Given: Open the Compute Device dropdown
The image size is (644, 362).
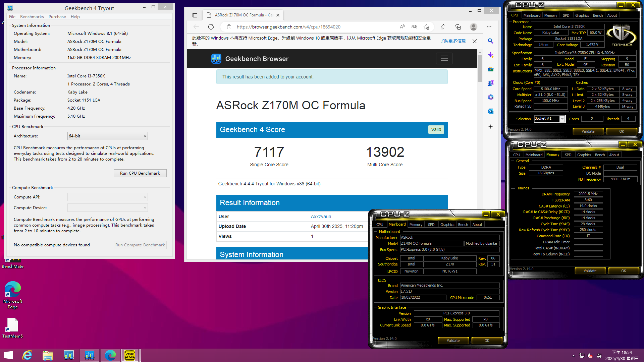Looking at the screenshot, I should tap(107, 208).
